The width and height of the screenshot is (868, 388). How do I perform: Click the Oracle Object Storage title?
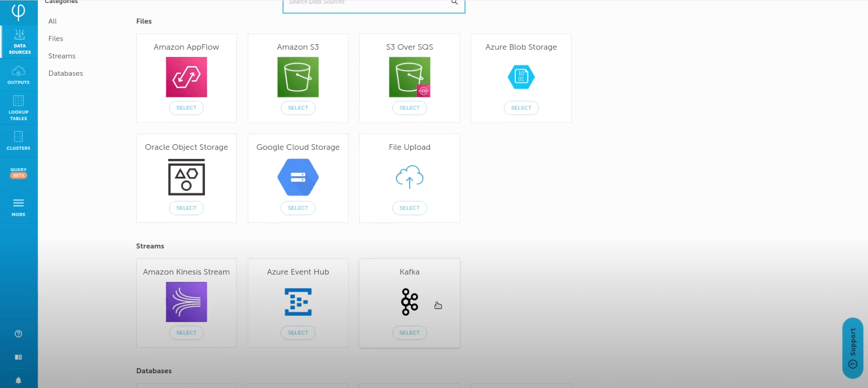(x=187, y=147)
